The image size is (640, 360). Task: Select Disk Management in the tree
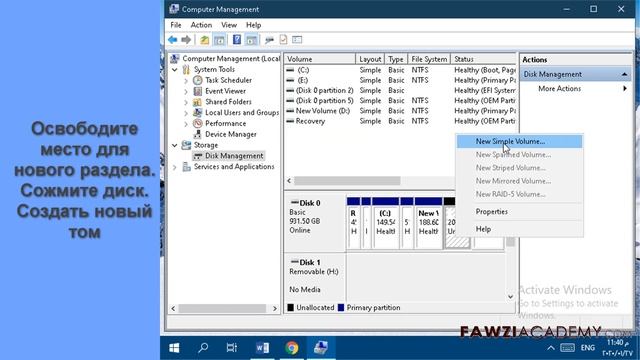(x=234, y=156)
